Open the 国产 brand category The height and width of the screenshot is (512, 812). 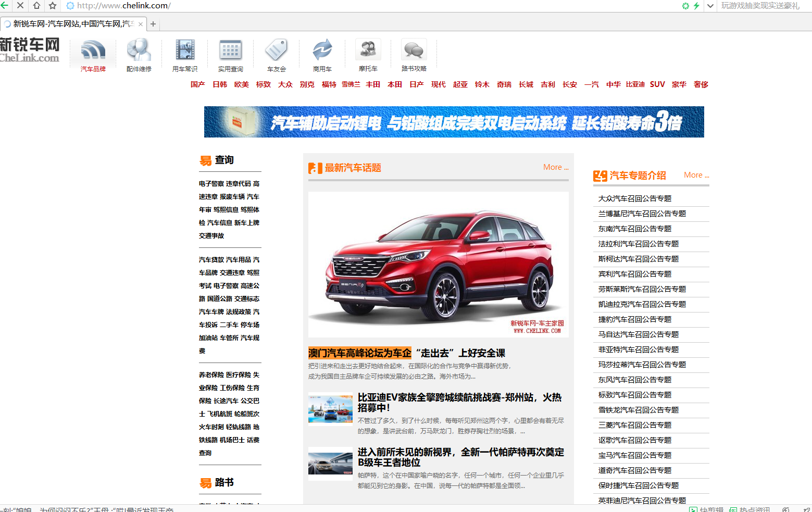pos(198,84)
